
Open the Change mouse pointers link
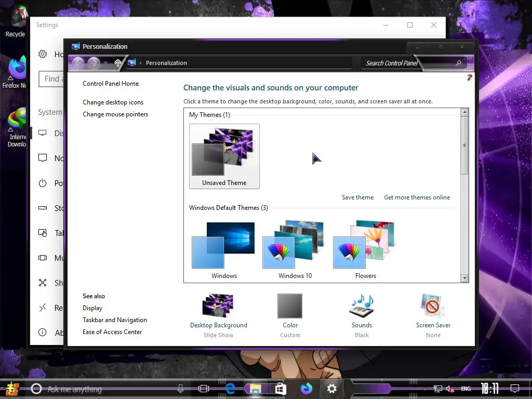[115, 114]
